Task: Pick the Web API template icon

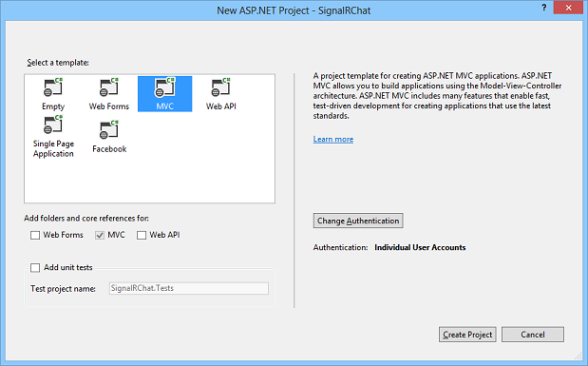Action: (x=221, y=87)
